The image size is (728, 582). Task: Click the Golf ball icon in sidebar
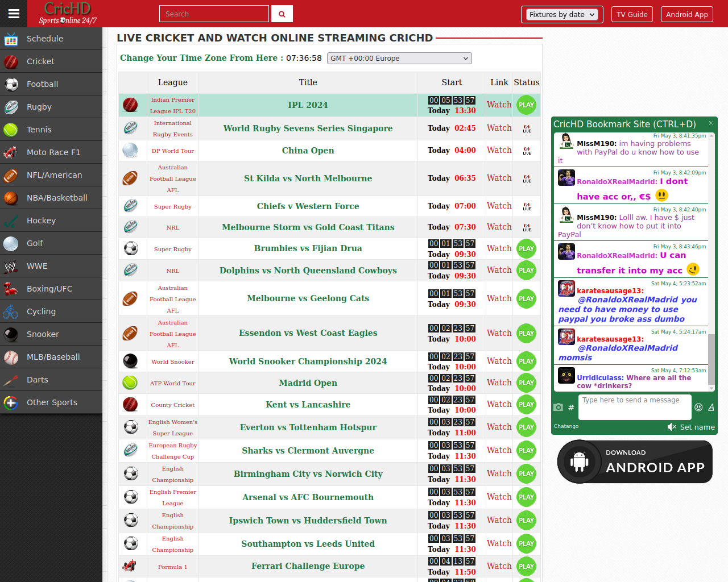coord(11,243)
